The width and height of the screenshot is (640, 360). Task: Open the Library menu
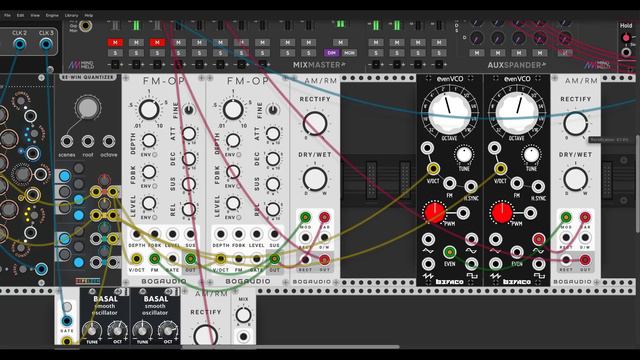71,15
